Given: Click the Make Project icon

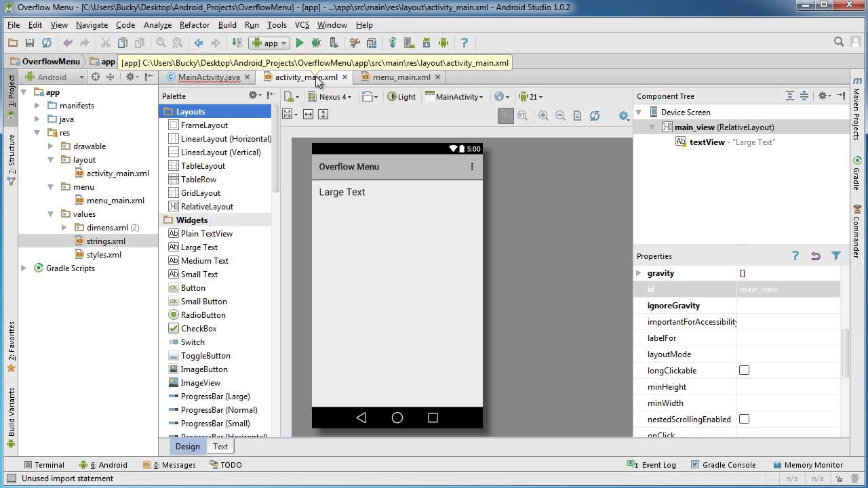Looking at the screenshot, I should 237,43.
